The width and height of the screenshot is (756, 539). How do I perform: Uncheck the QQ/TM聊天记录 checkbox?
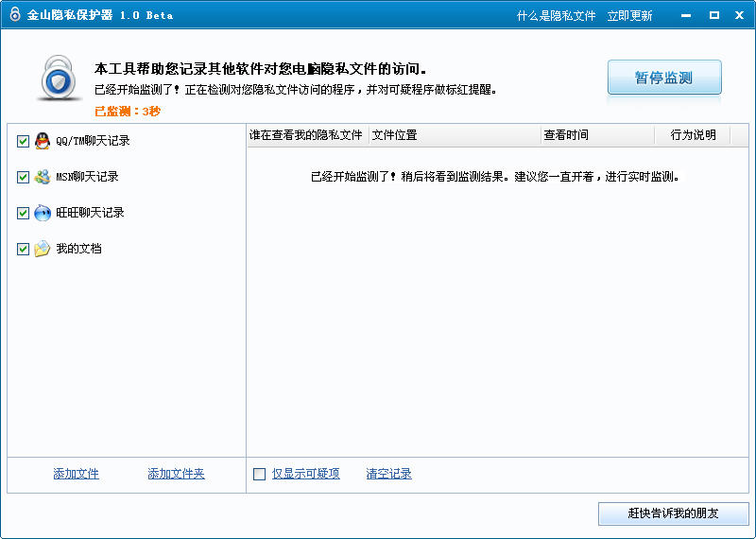coord(23,141)
